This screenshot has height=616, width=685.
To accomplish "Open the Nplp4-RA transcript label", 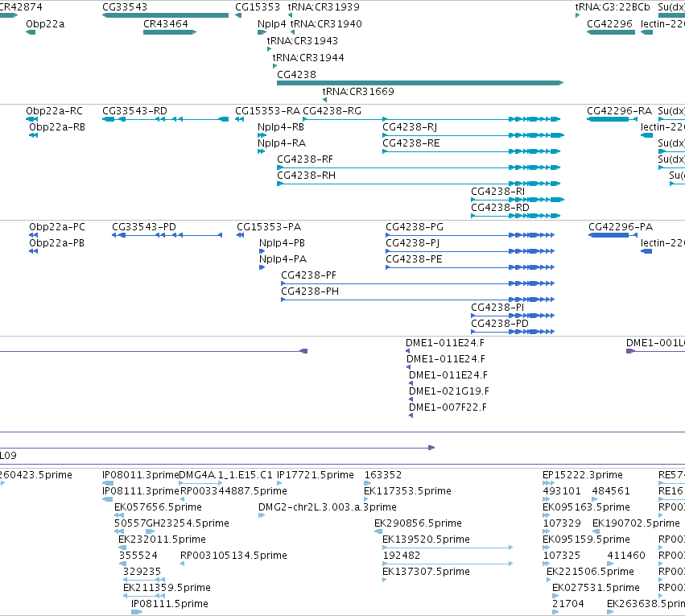I will point(282,143).
